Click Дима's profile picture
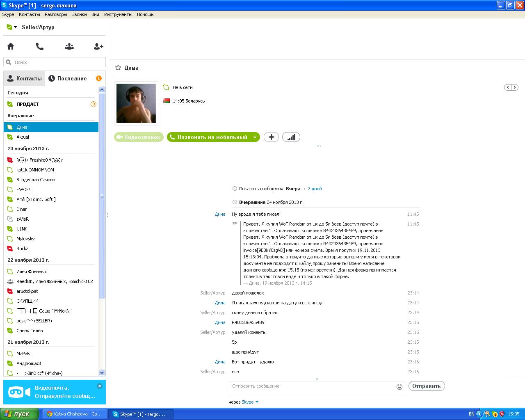This screenshot has height=420, width=525. pos(136,103)
